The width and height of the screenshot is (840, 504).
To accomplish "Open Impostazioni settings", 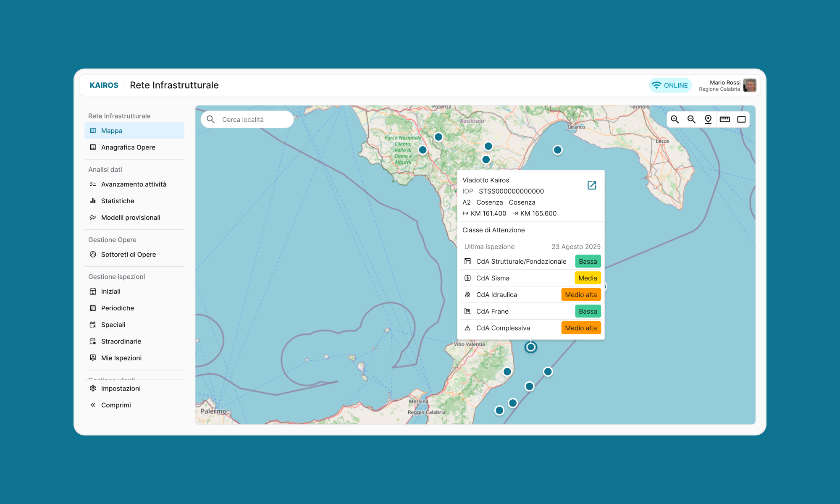I will (x=121, y=388).
